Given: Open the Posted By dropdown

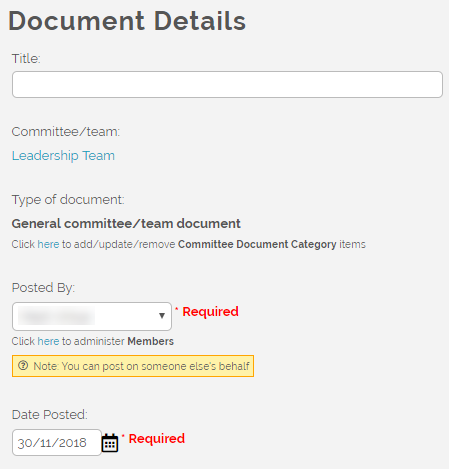Looking at the screenshot, I should coord(92,316).
